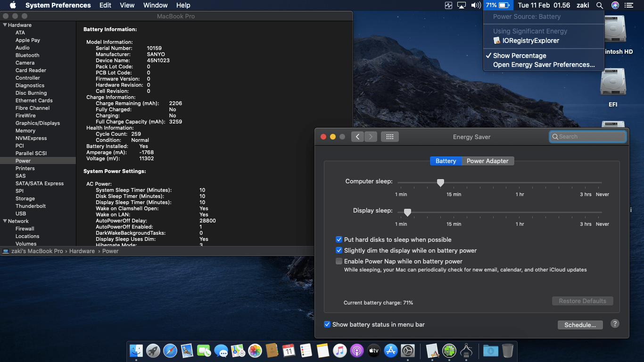Open the Trash in the Dock
Viewport: 644px width, 362px height.
(x=508, y=350)
